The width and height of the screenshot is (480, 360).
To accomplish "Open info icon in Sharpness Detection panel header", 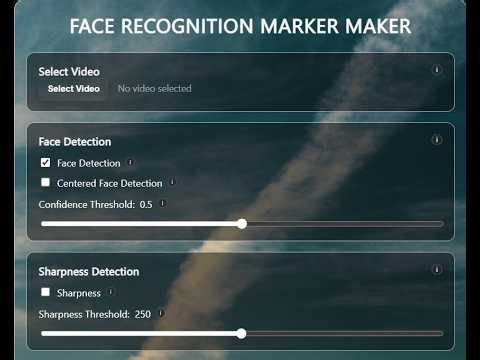I will click(x=437, y=269).
